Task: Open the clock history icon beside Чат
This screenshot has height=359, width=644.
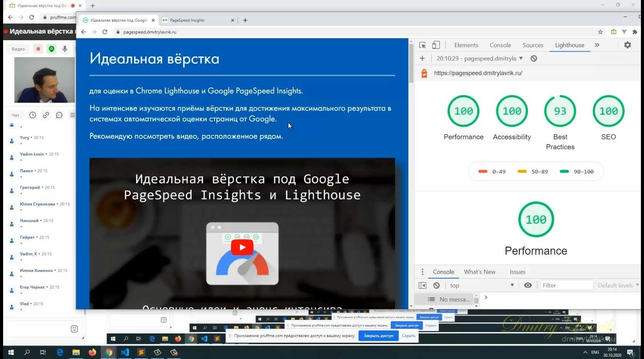Action: pyautogui.click(x=32, y=115)
